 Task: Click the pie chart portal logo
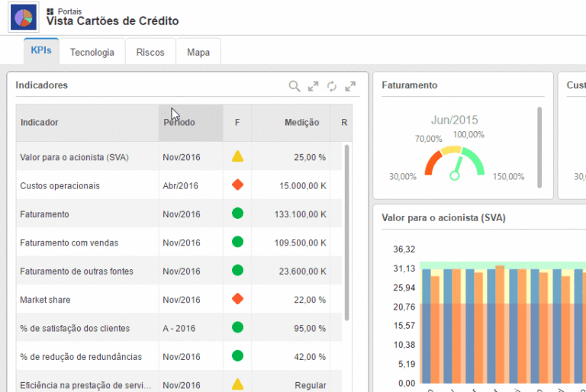23,16
